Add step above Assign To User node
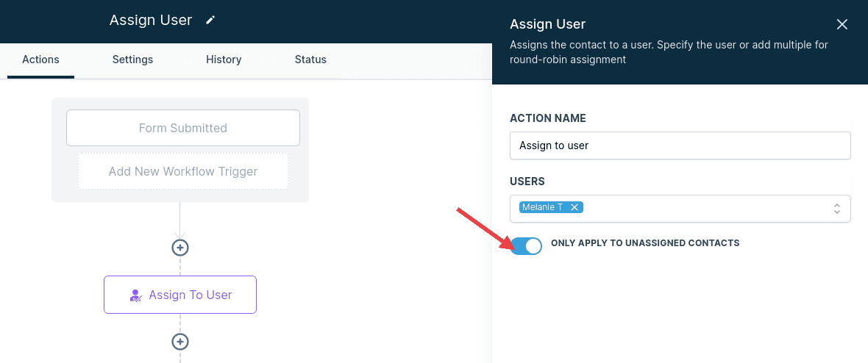The width and height of the screenshot is (868, 363). click(x=180, y=248)
